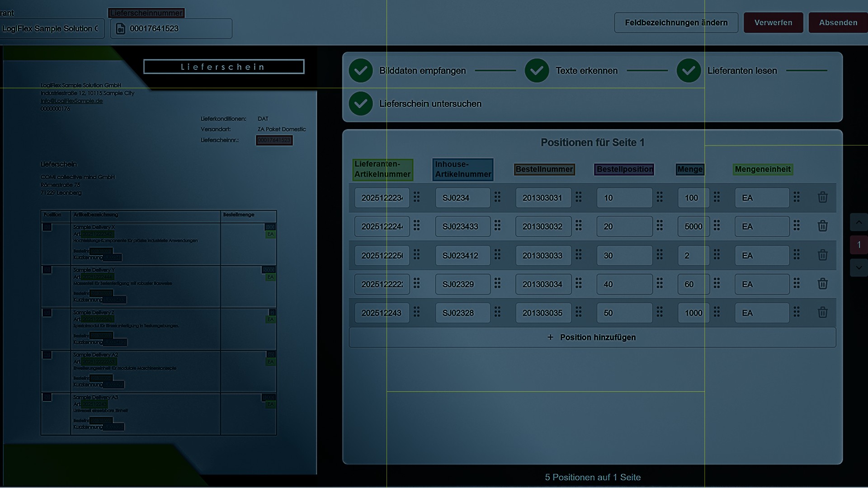Remove the SJ02328 position via trash icon
This screenshot has width=868, height=488.
click(822, 313)
